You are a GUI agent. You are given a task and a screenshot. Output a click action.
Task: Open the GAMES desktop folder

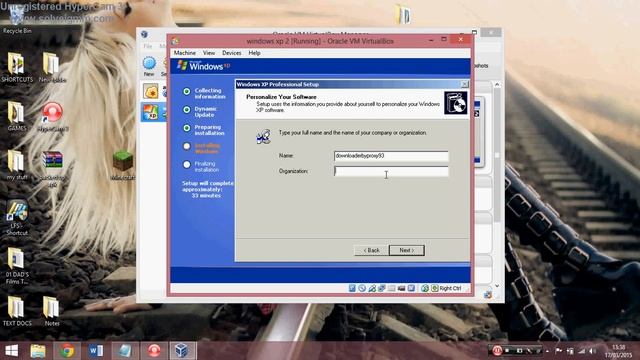[x=17, y=116]
